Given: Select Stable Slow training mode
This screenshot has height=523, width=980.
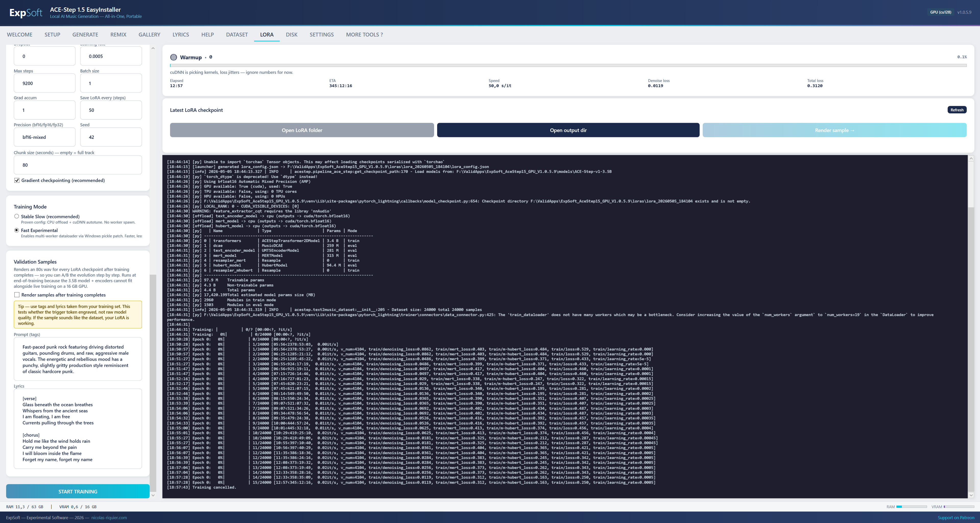Looking at the screenshot, I should click(16, 216).
